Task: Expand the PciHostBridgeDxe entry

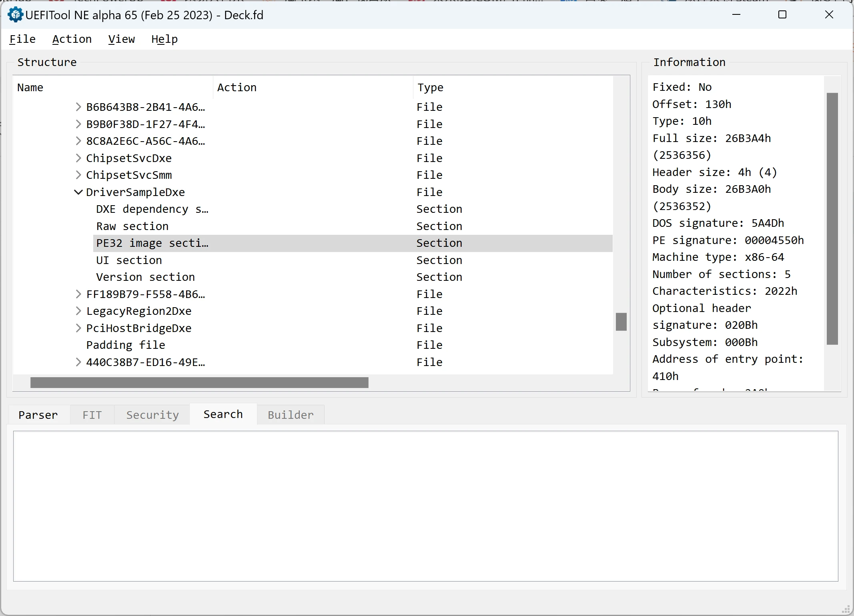Action: (78, 328)
